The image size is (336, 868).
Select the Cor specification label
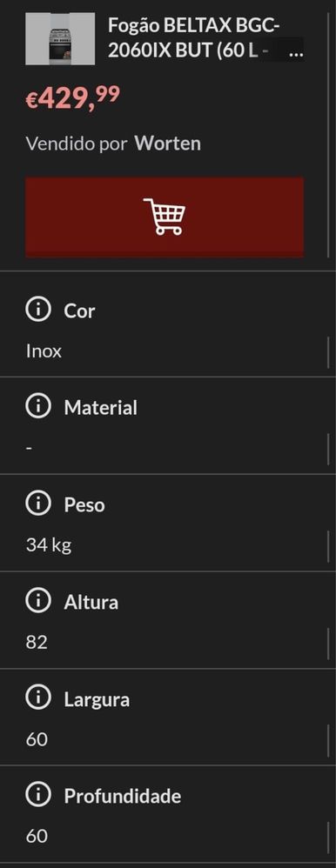pyautogui.click(x=79, y=310)
